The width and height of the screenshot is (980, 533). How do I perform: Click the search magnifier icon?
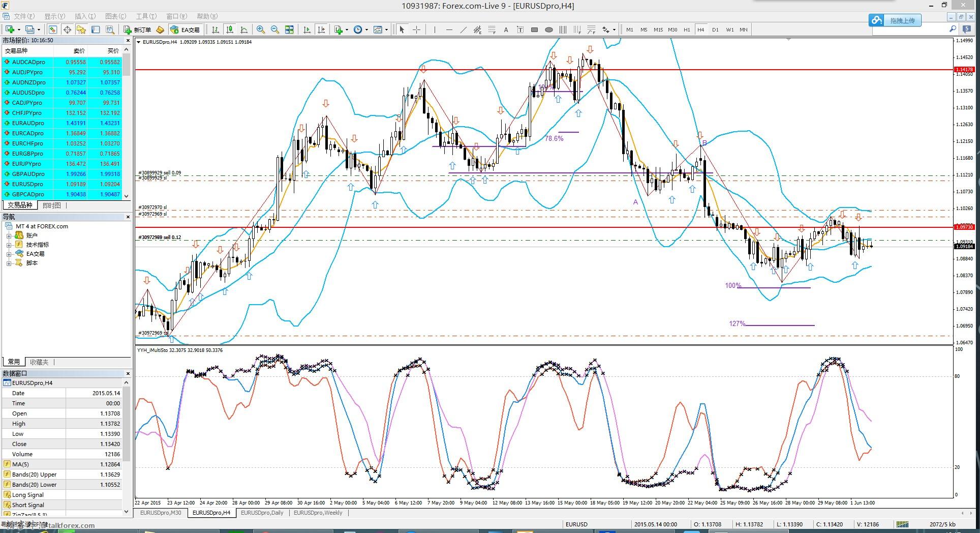click(x=953, y=29)
